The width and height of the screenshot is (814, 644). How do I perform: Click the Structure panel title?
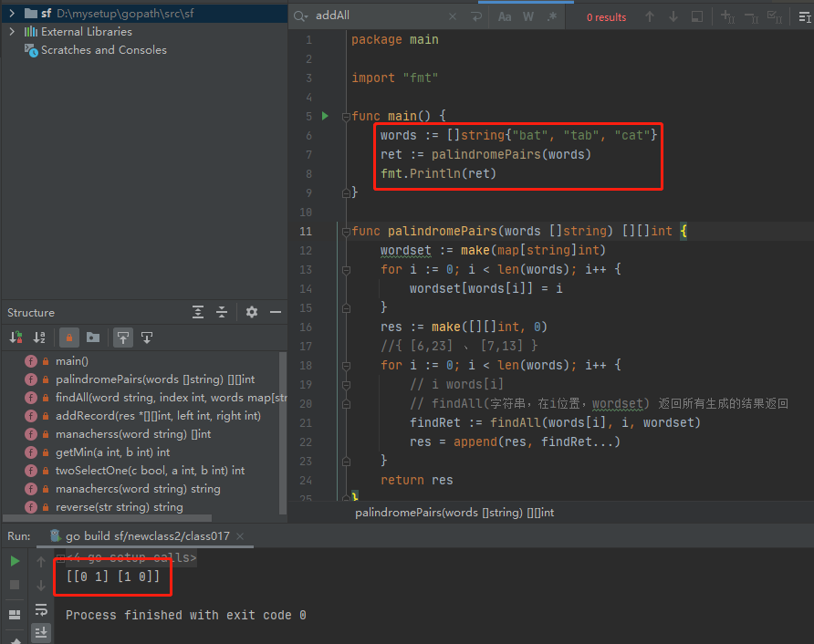pyautogui.click(x=31, y=312)
